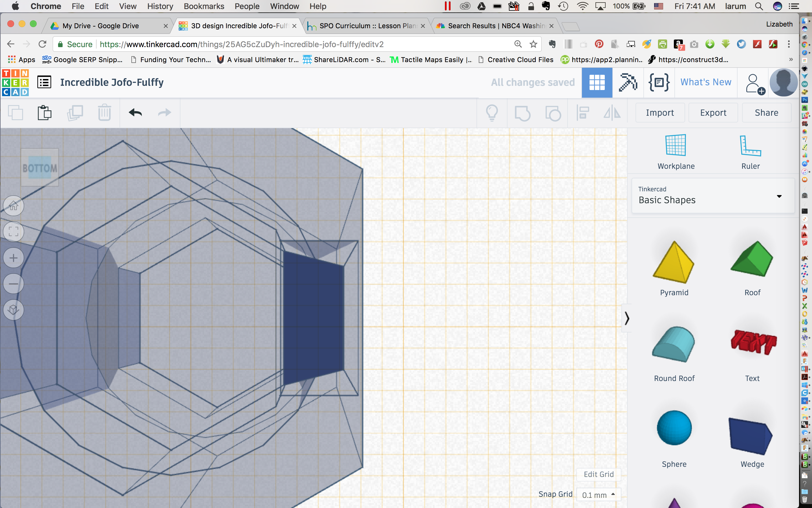The width and height of the screenshot is (812, 508).
Task: Undo the last action
Action: pos(135,113)
